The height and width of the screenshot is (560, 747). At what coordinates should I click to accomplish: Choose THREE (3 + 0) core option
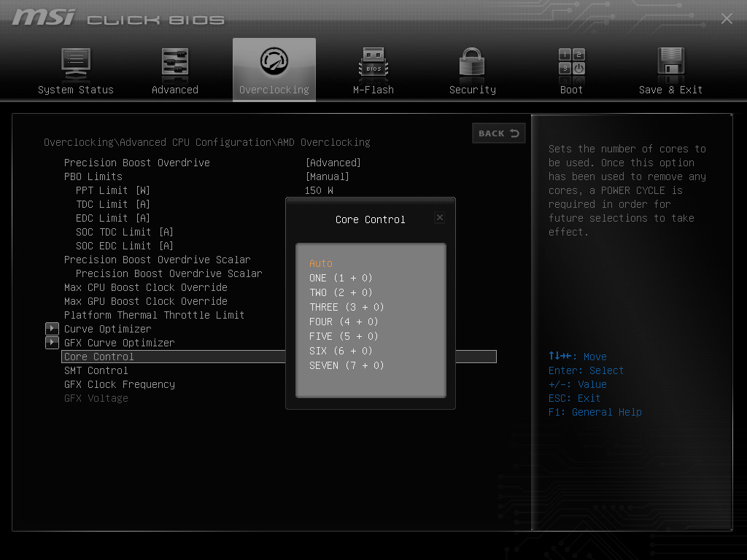coord(347,307)
